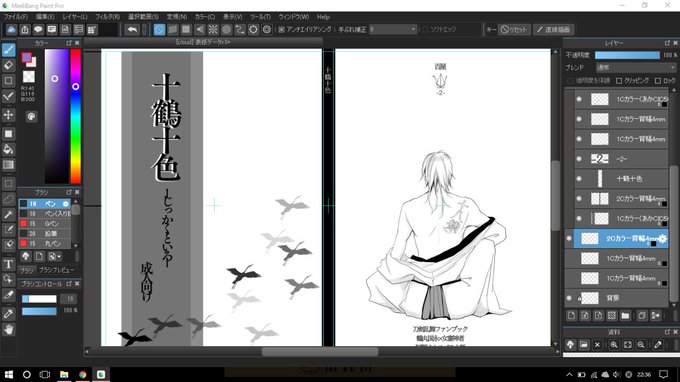Click the export share icon in toolbar

(x=25, y=29)
